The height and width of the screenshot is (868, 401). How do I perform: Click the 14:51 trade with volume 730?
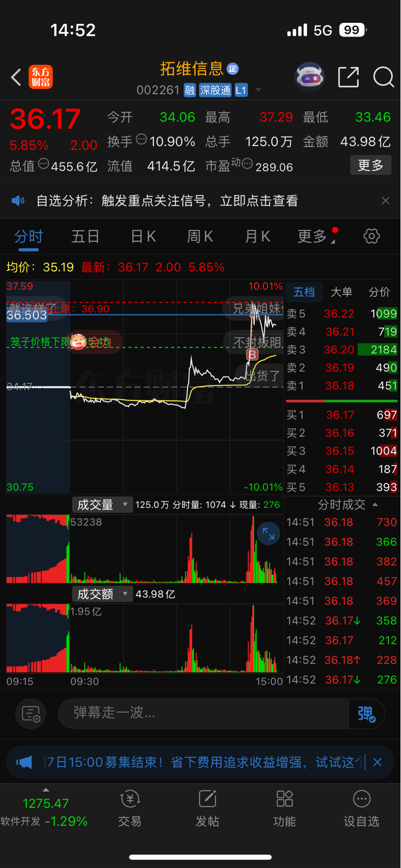pyautogui.click(x=342, y=522)
